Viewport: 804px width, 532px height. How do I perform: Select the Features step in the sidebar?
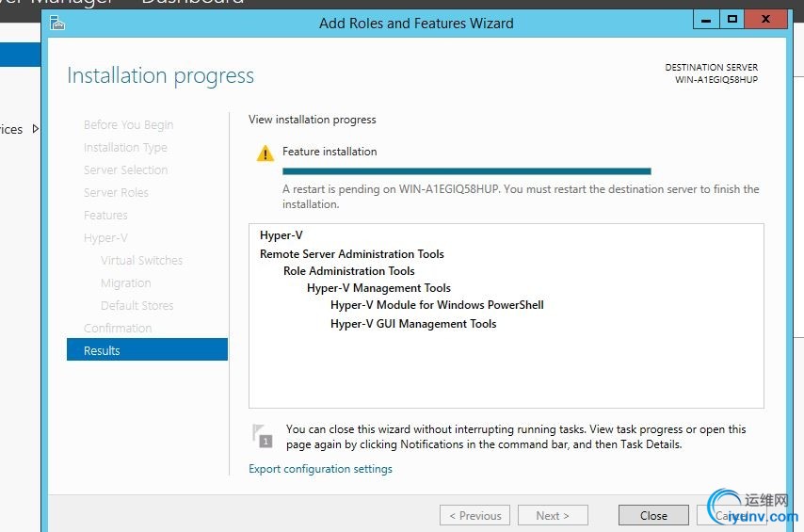[105, 215]
